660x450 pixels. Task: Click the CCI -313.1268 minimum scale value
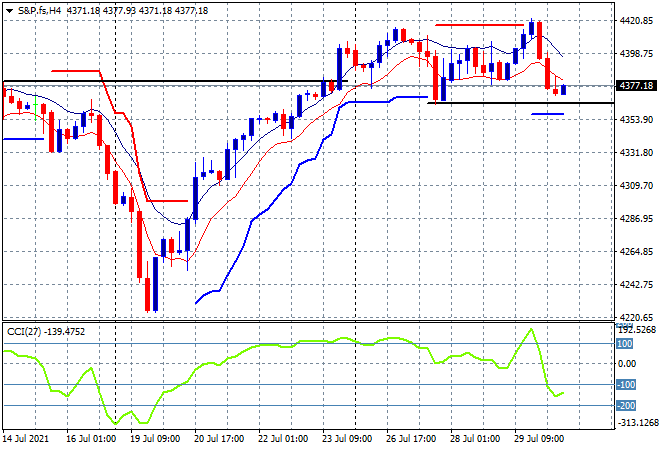click(637, 423)
